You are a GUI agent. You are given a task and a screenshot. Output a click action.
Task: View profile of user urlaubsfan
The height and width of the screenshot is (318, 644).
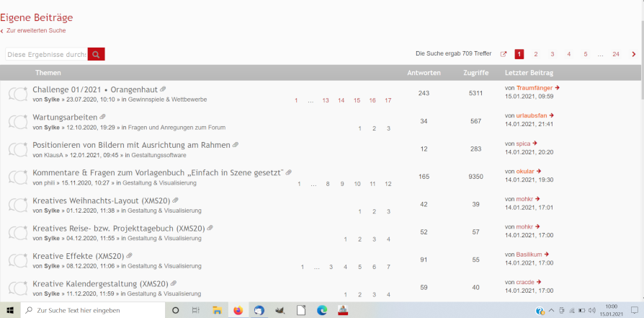[x=532, y=115]
